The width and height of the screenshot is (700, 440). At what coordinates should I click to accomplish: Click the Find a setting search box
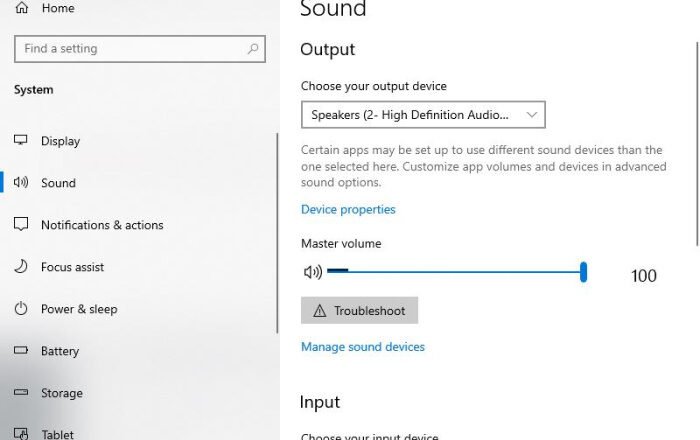pyautogui.click(x=130, y=48)
